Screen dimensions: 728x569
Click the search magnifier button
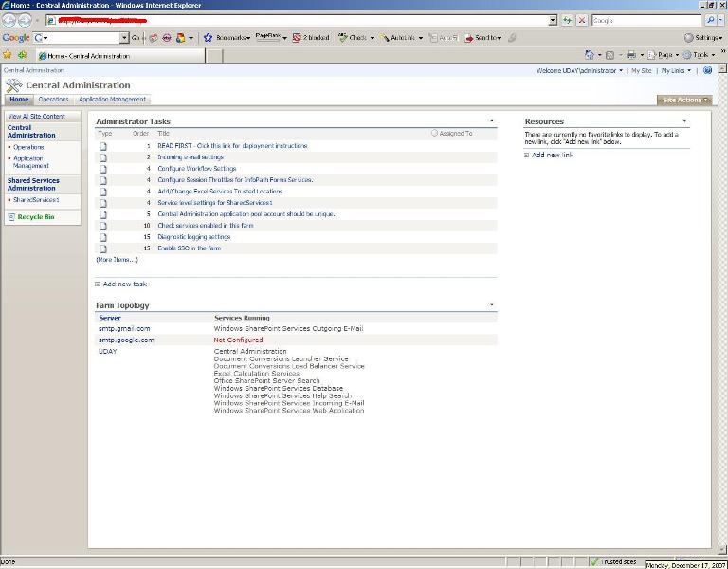(x=710, y=21)
